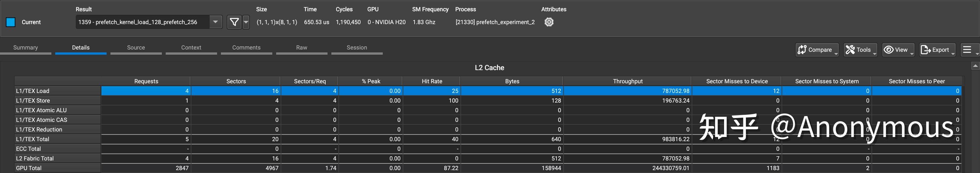Click the table scroll up arrow
This screenshot has width=980, height=173.
pos(975,66)
